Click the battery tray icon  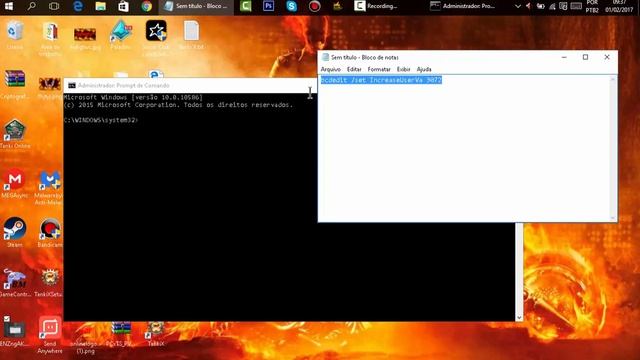[540, 6]
